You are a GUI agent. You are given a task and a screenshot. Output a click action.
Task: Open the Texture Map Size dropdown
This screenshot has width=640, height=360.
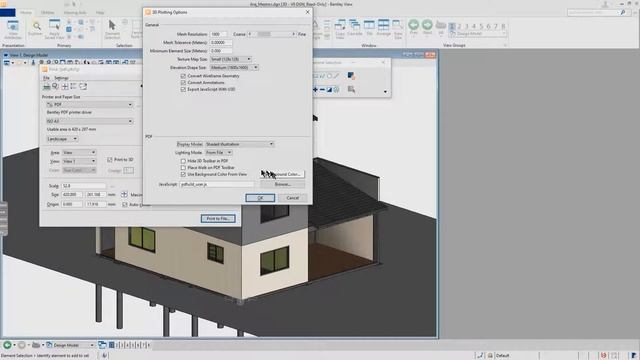tap(231, 59)
